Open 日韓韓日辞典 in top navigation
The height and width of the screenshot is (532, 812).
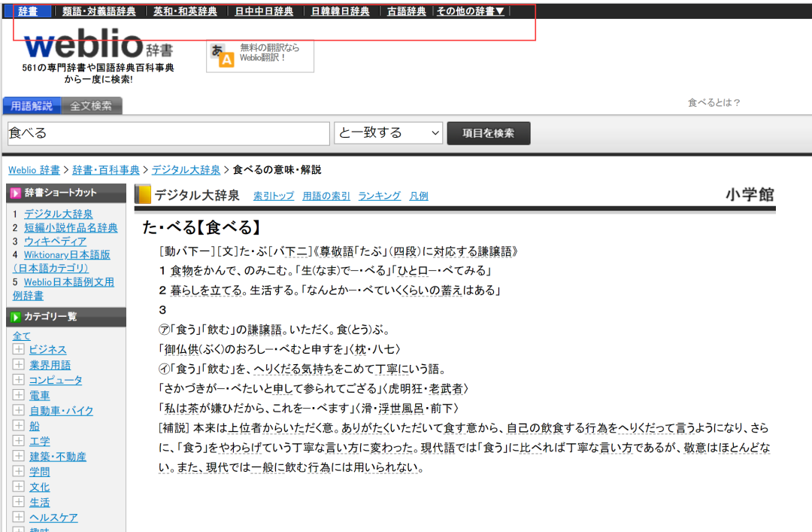pyautogui.click(x=341, y=11)
